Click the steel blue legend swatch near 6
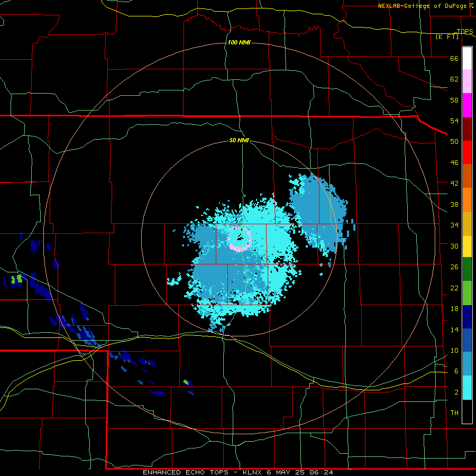Viewport: 476px width, 476px height. 467,364
